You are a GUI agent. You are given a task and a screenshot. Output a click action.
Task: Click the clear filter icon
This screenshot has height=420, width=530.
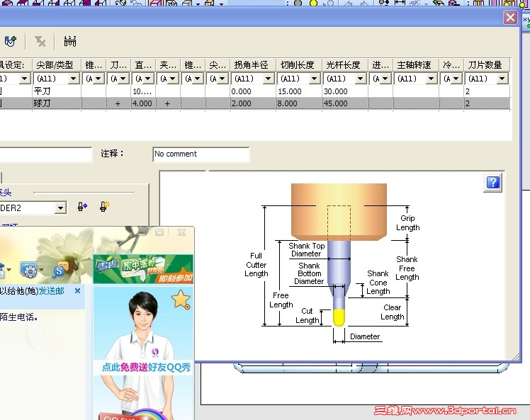point(40,41)
